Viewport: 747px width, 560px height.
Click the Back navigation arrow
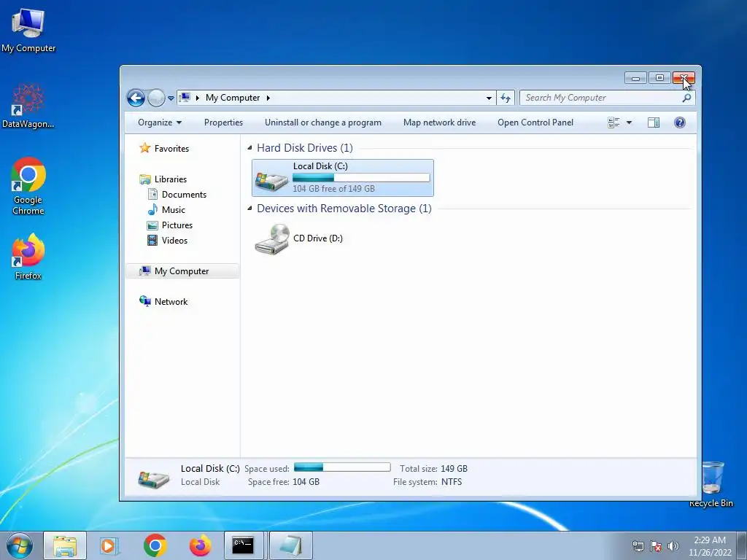pos(136,98)
